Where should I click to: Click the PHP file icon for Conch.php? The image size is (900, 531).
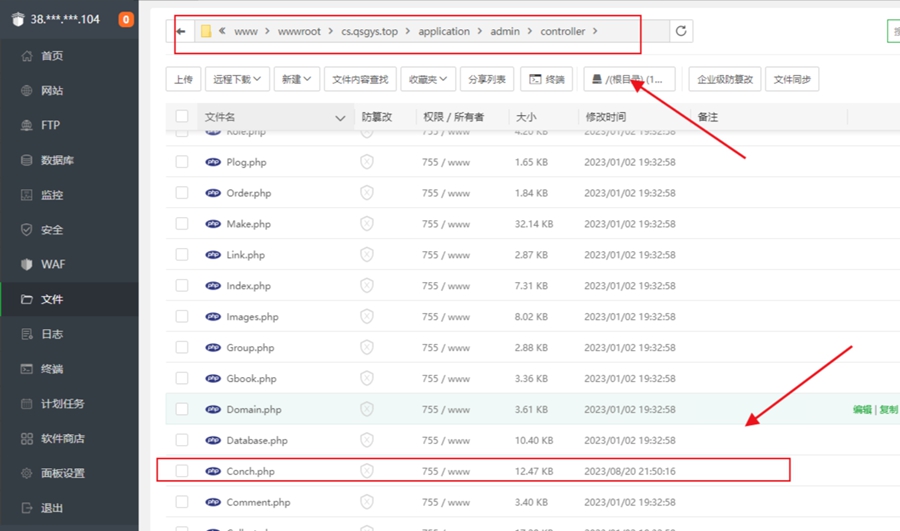(x=213, y=471)
